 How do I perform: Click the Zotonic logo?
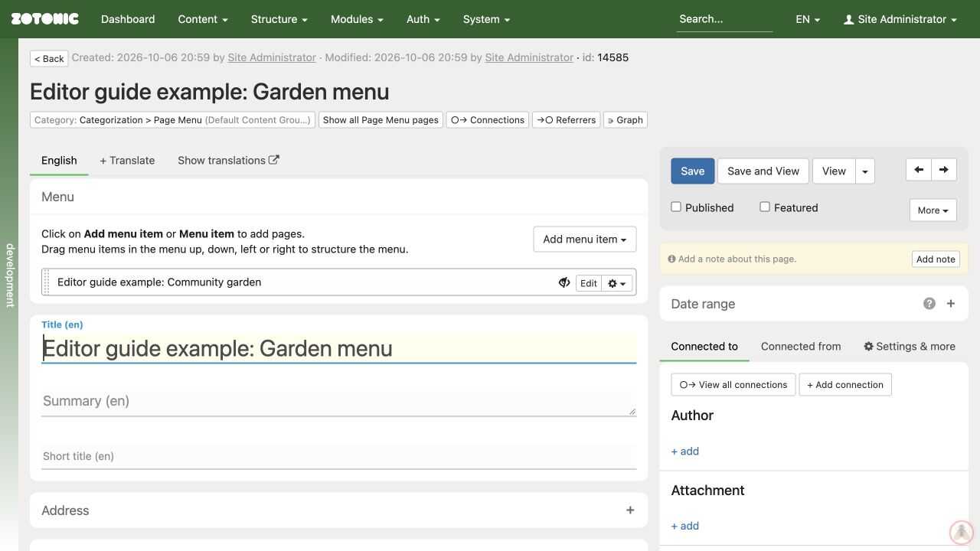pos(44,19)
